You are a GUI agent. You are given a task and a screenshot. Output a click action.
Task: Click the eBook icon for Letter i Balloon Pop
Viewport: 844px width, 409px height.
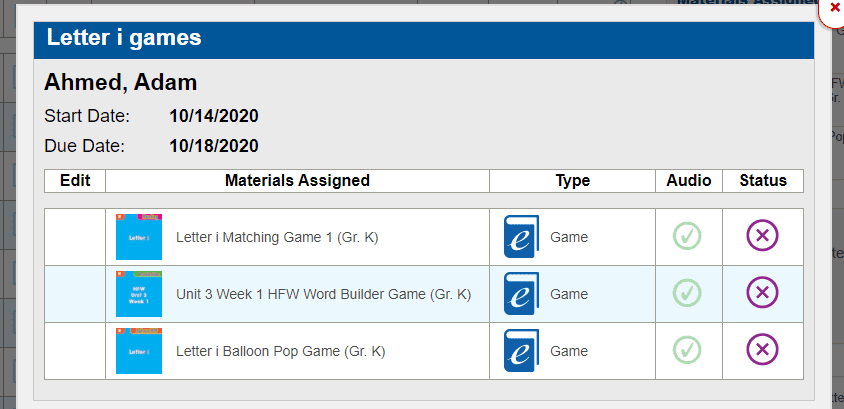[521, 351]
